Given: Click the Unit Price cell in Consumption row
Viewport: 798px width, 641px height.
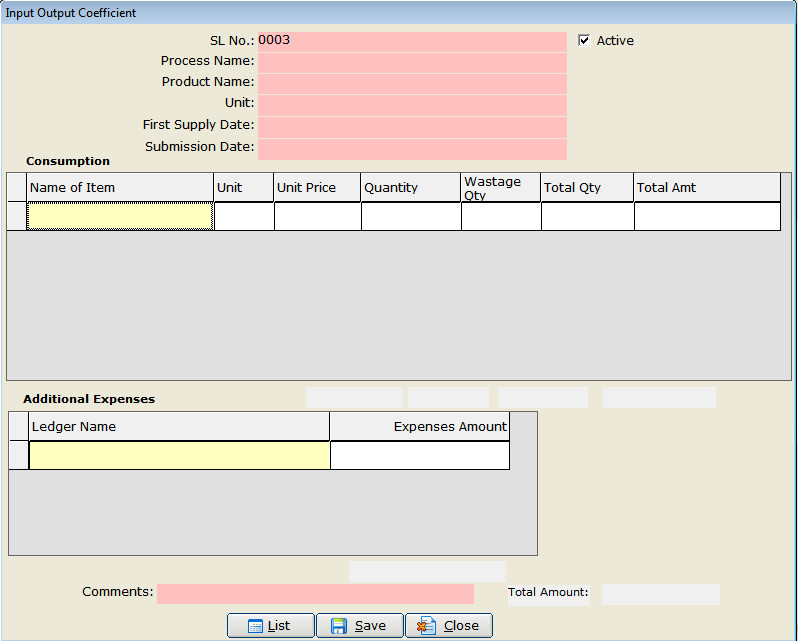Looking at the screenshot, I should point(318,216).
